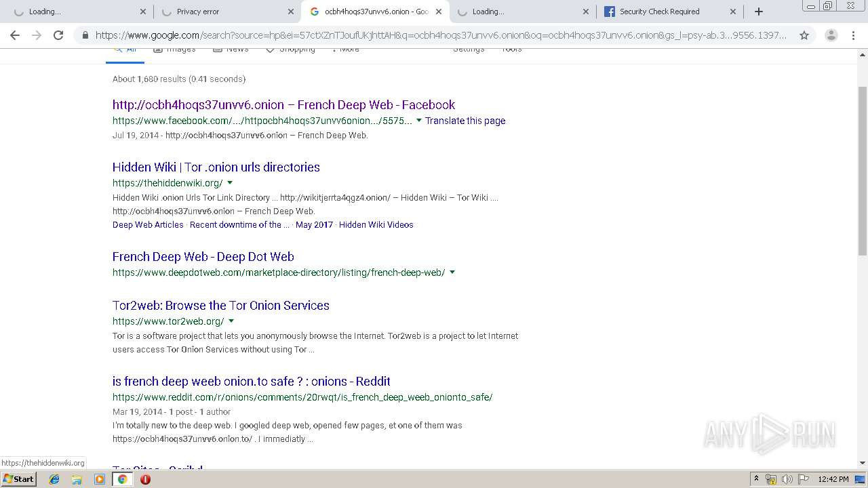Expand options arrow next to deepdotweb.com URL
The image size is (868, 488).
click(x=452, y=272)
